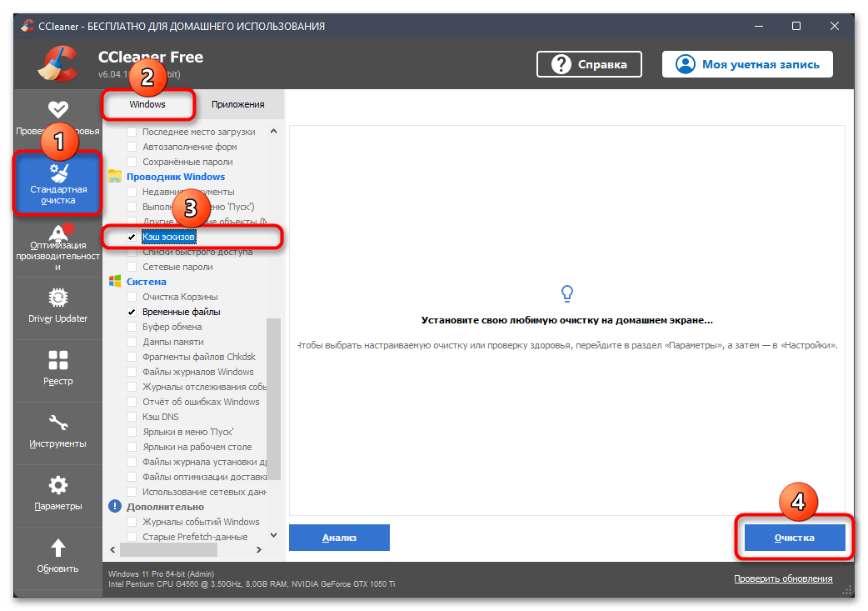Click the Проводник Windows folder icon
Screen dimensions: 868x611
[115, 177]
